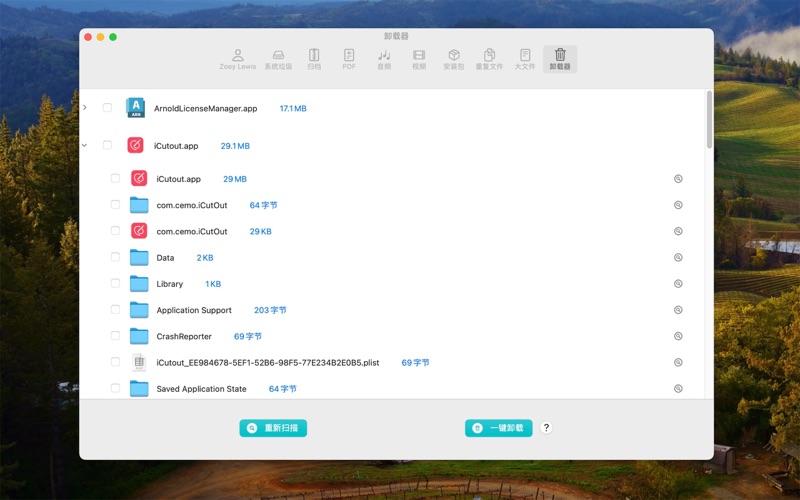
Task: Click the plist filename text
Action: click(x=268, y=363)
